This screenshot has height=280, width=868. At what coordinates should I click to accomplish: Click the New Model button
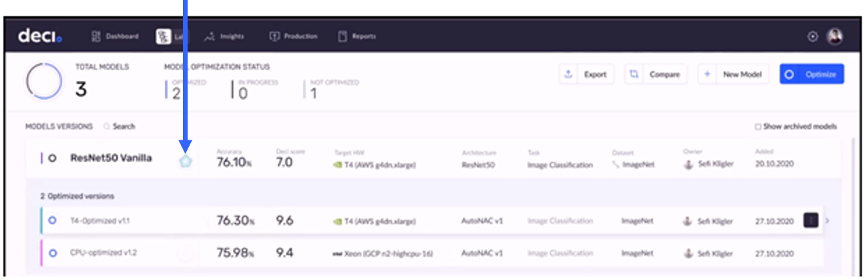(x=733, y=74)
